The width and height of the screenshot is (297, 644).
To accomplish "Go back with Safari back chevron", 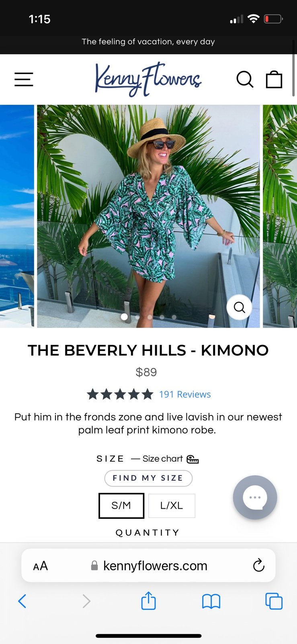I will point(23,601).
